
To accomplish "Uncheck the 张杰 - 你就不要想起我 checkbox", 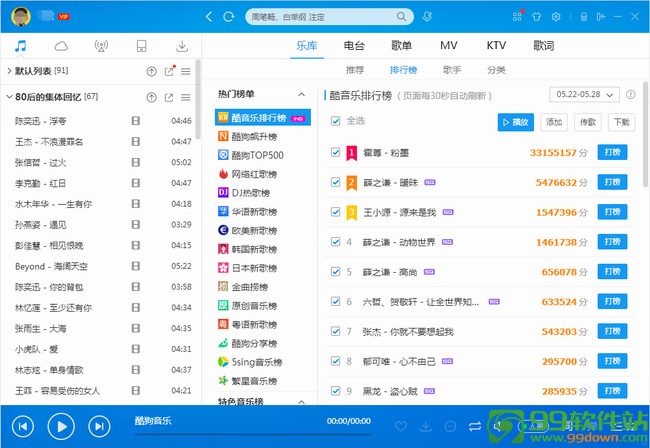I will (335, 332).
